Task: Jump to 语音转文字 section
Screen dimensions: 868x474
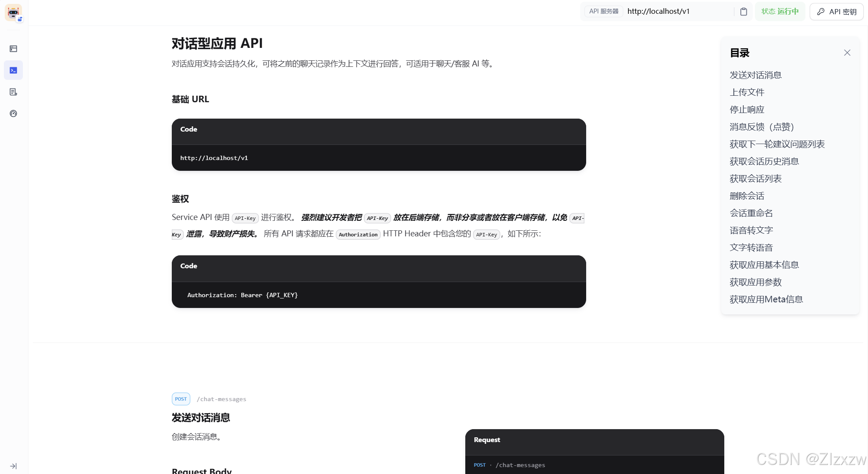Action: (x=751, y=230)
